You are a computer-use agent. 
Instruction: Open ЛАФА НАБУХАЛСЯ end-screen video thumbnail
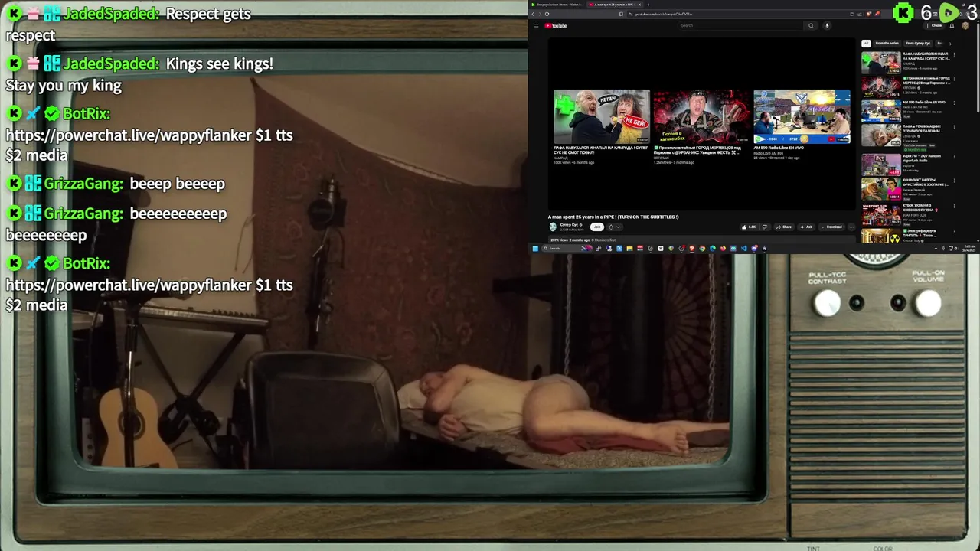point(602,117)
